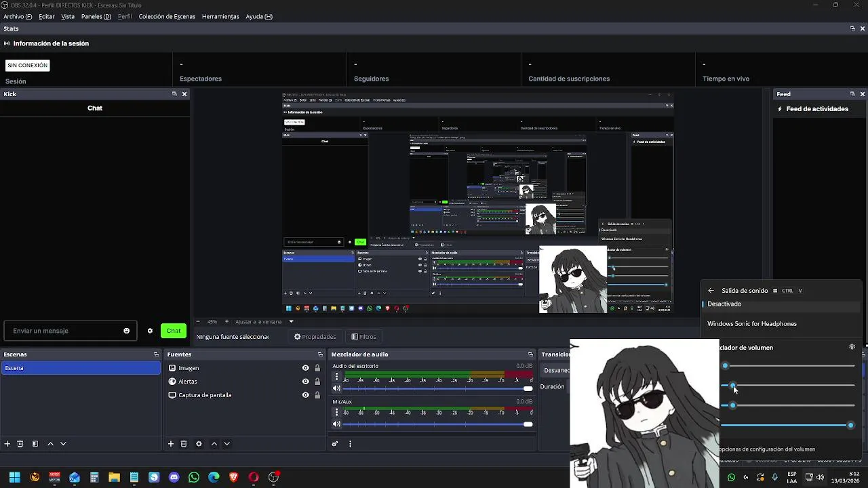The height and width of the screenshot is (488, 868).
Task: Open the Colección de Escenas menu
Action: tap(167, 16)
